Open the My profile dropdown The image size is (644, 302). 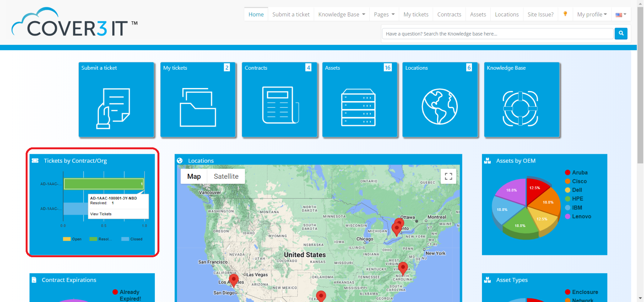(592, 15)
